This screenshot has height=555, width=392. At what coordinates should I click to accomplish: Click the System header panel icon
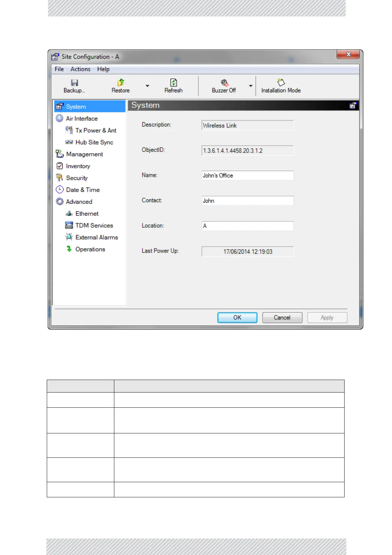click(353, 105)
